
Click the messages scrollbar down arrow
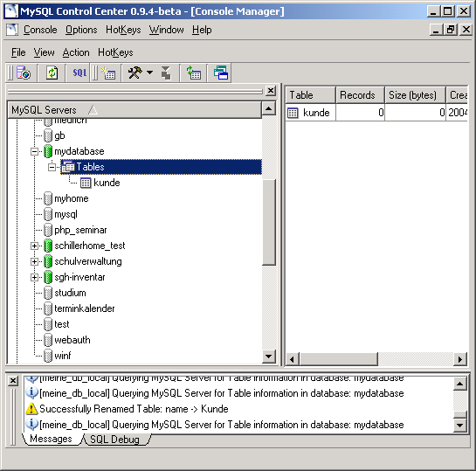[460, 426]
